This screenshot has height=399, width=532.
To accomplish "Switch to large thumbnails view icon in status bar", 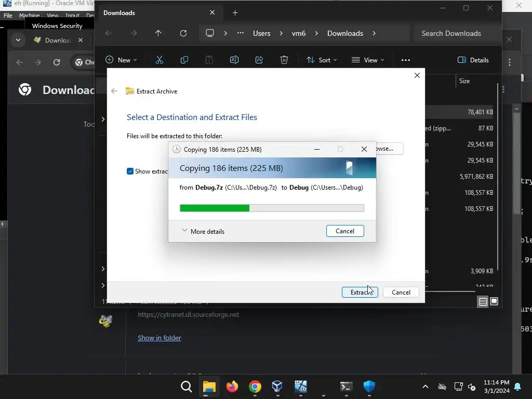I will tap(494, 301).
